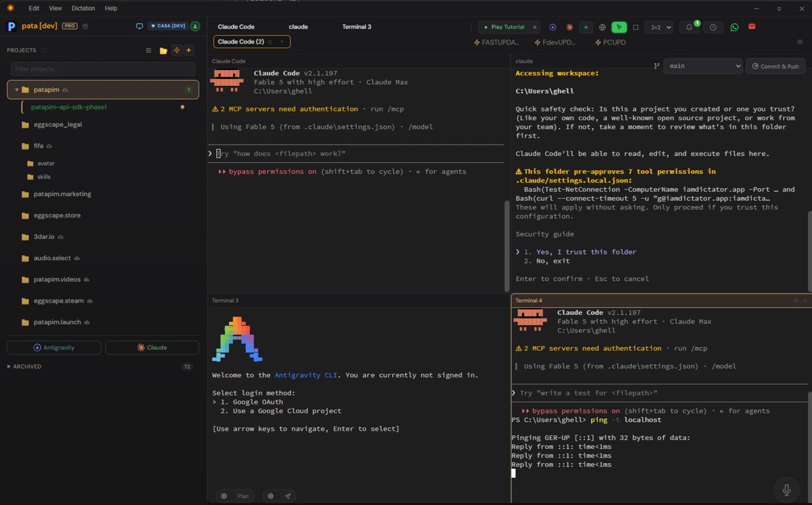The height and width of the screenshot is (505, 812).
Task: Add a new project with the plus icon
Action: 188,50
